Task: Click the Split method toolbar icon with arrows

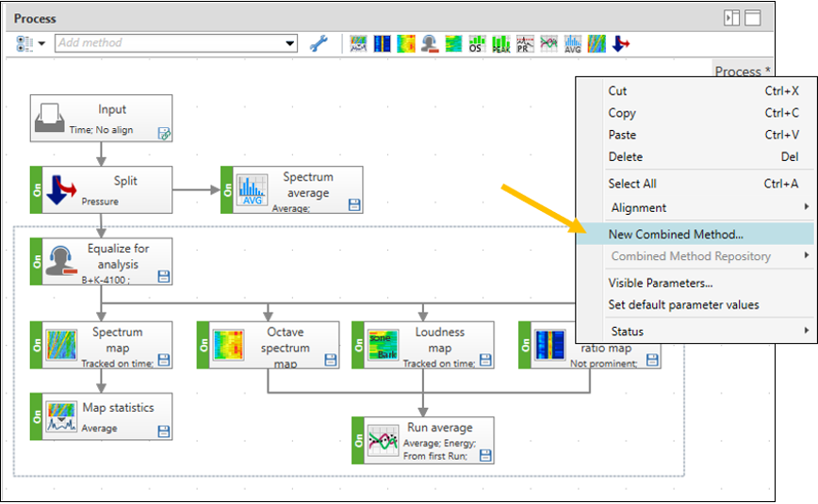Action: tap(620, 43)
